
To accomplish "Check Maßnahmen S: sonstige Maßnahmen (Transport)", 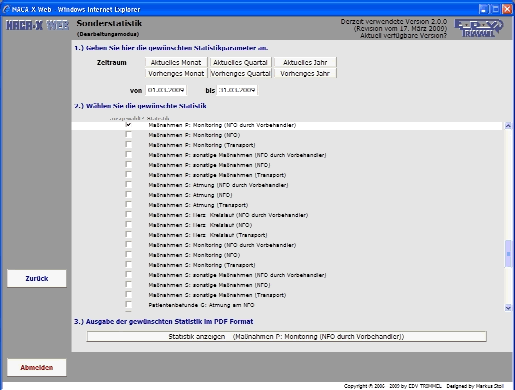I will coord(129,295).
